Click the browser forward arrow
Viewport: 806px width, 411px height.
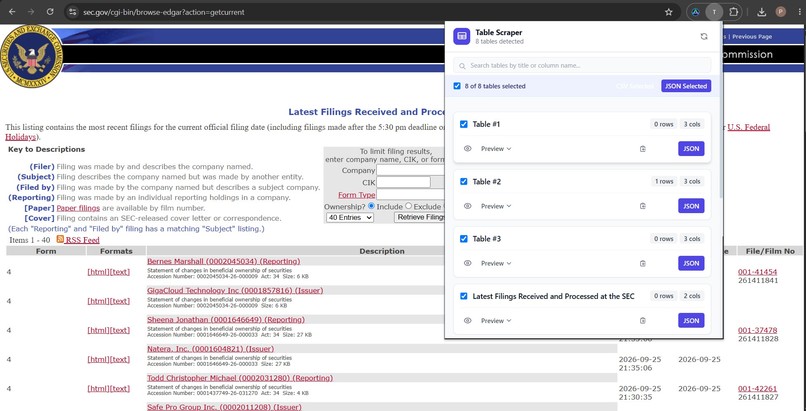31,12
